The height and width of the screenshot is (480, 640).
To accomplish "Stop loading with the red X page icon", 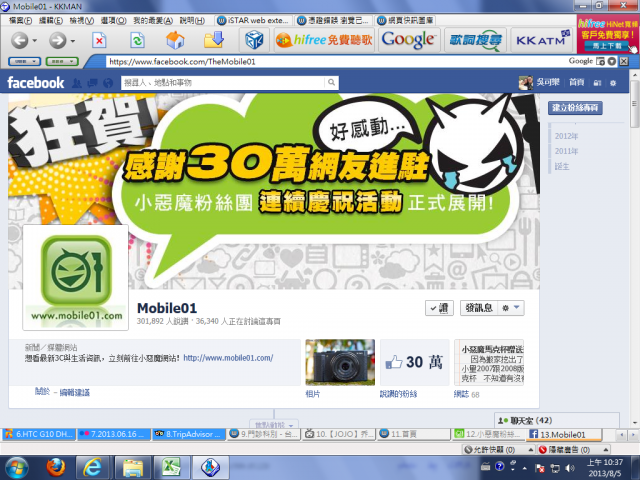I will (99, 40).
